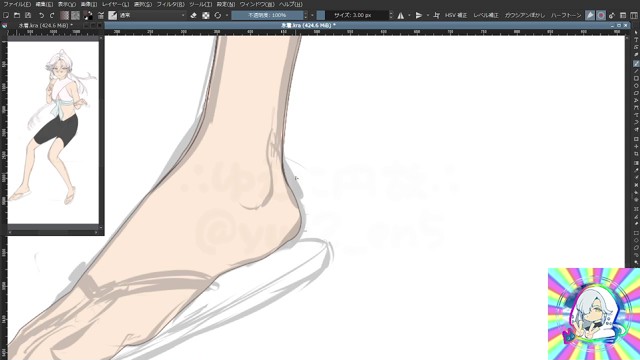Open the pattern chooser in toolbar
This screenshot has height=360, width=640.
[76, 16]
